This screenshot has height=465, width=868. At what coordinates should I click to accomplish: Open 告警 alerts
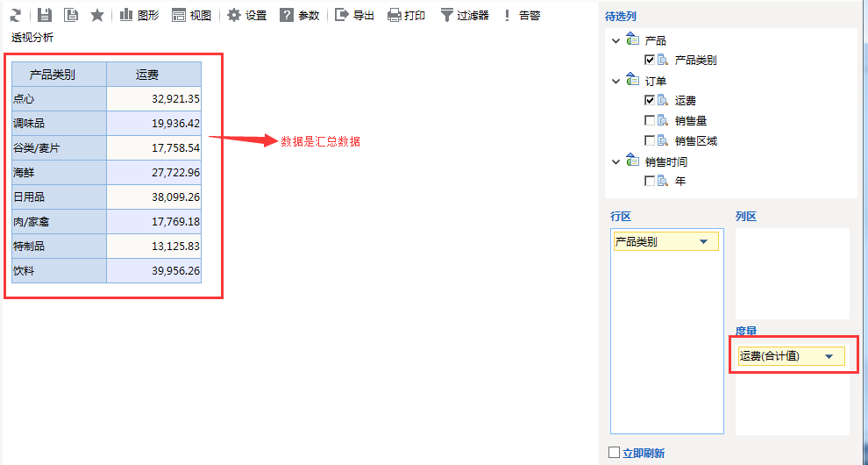pos(522,15)
